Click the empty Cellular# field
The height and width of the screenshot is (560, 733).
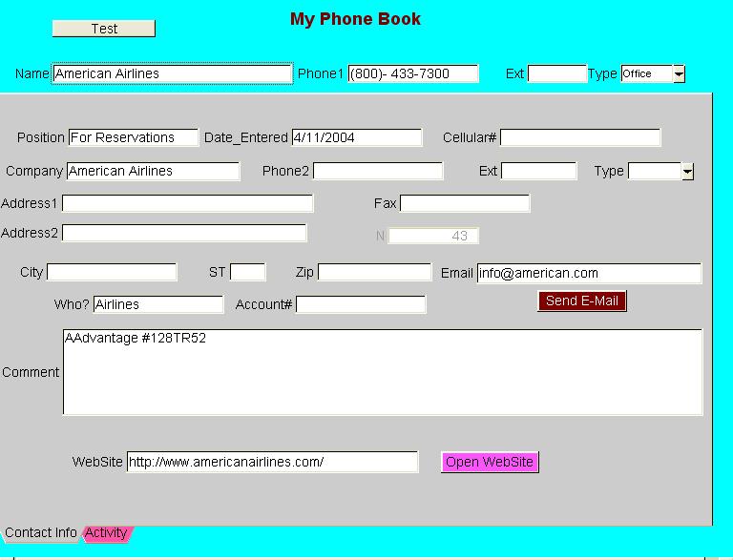[x=580, y=137]
